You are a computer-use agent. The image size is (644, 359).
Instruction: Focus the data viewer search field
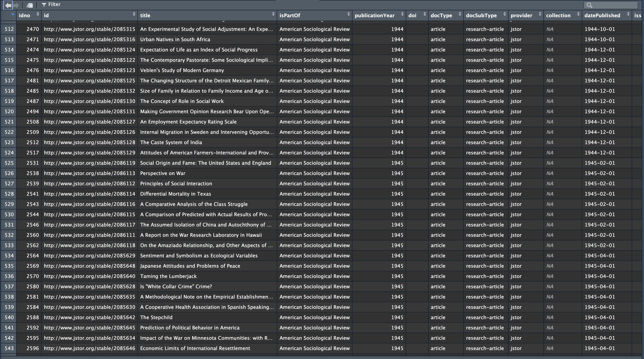pos(614,5)
